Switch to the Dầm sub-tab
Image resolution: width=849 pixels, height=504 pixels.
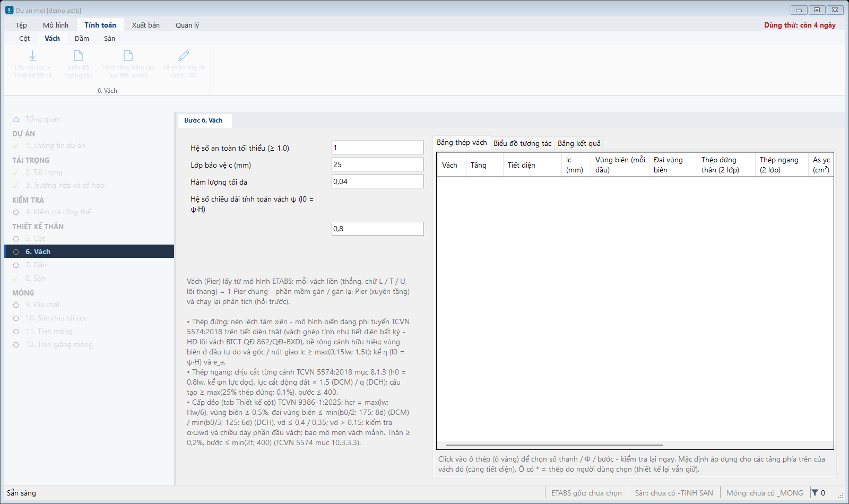pos(82,38)
